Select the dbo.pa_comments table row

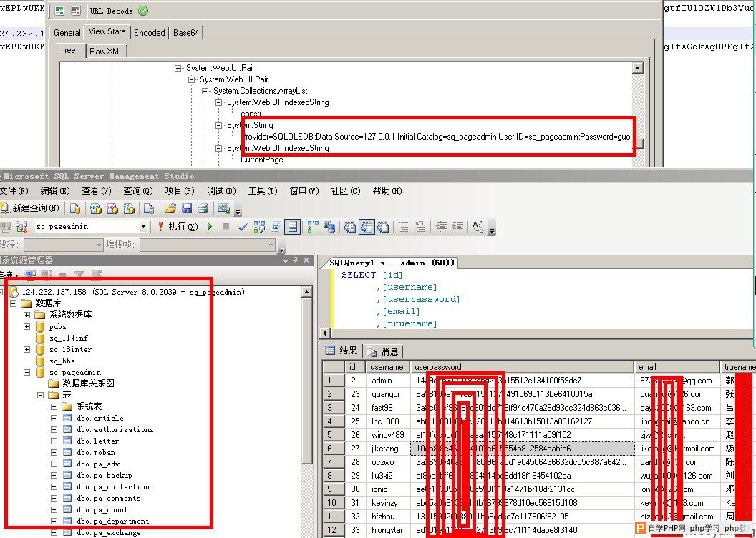click(109, 499)
